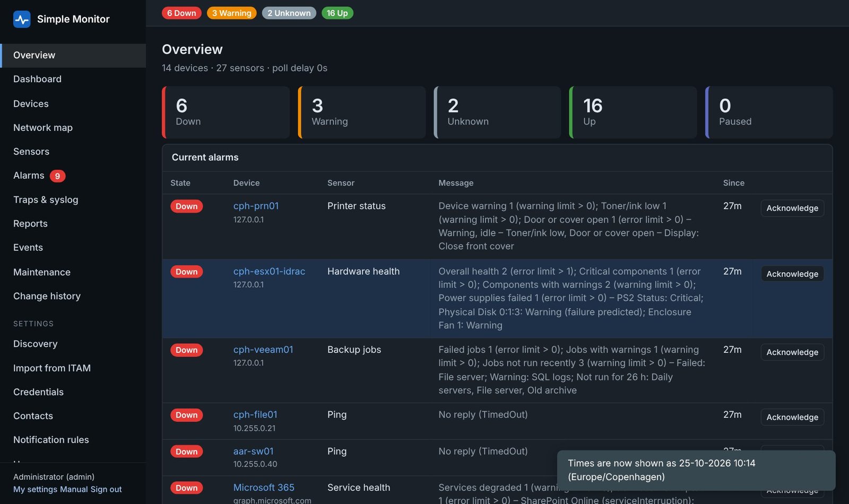Open the Sensors page
Image resolution: width=849 pixels, height=504 pixels.
(x=73, y=151)
